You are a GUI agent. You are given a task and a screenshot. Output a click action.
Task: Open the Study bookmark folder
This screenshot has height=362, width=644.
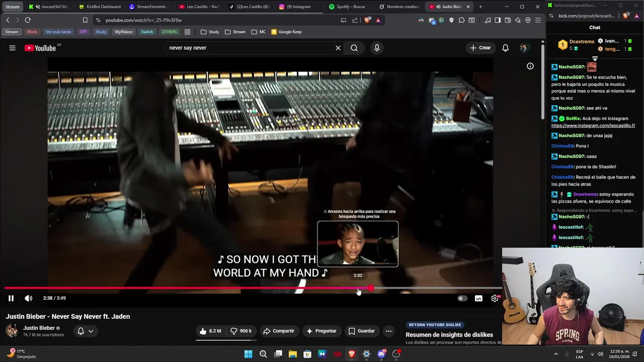click(x=210, y=32)
